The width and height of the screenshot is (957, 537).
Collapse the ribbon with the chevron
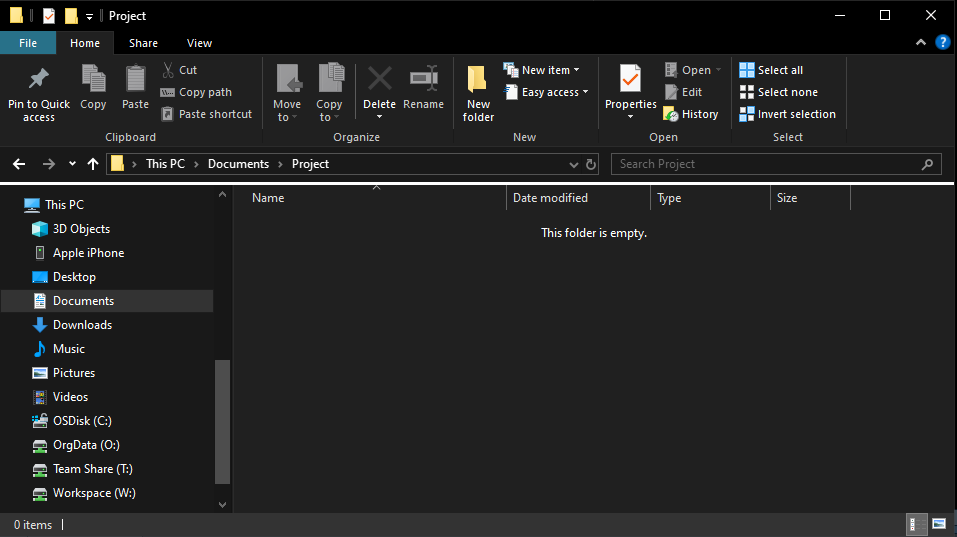921,43
